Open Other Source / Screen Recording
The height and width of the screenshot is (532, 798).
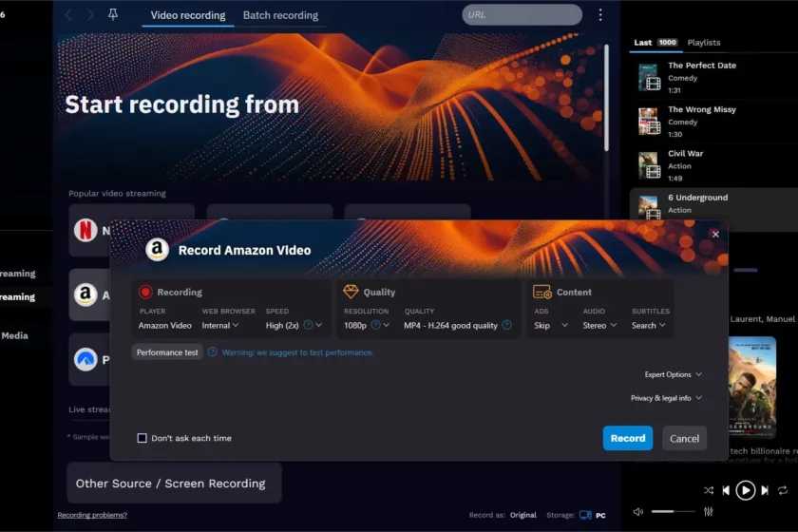tap(174, 483)
